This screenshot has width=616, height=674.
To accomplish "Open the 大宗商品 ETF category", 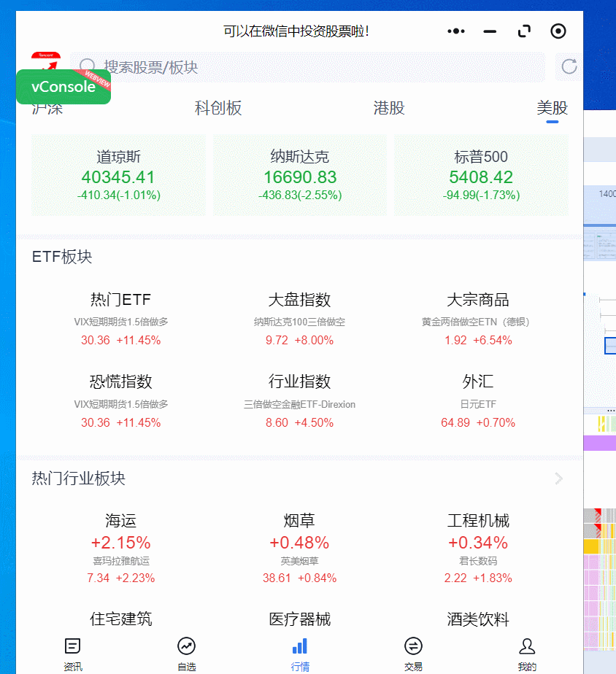I will (477, 319).
